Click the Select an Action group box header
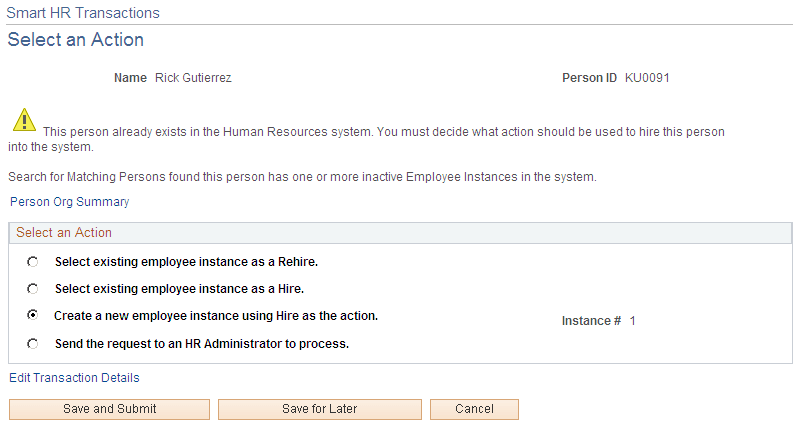This screenshot has height=429, width=812. tap(64, 232)
